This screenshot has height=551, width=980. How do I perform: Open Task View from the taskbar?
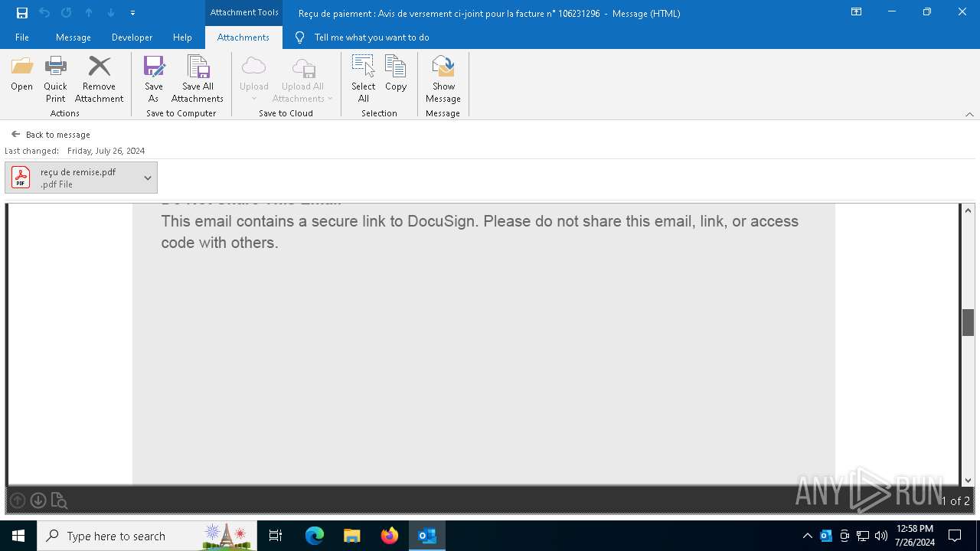click(276, 536)
